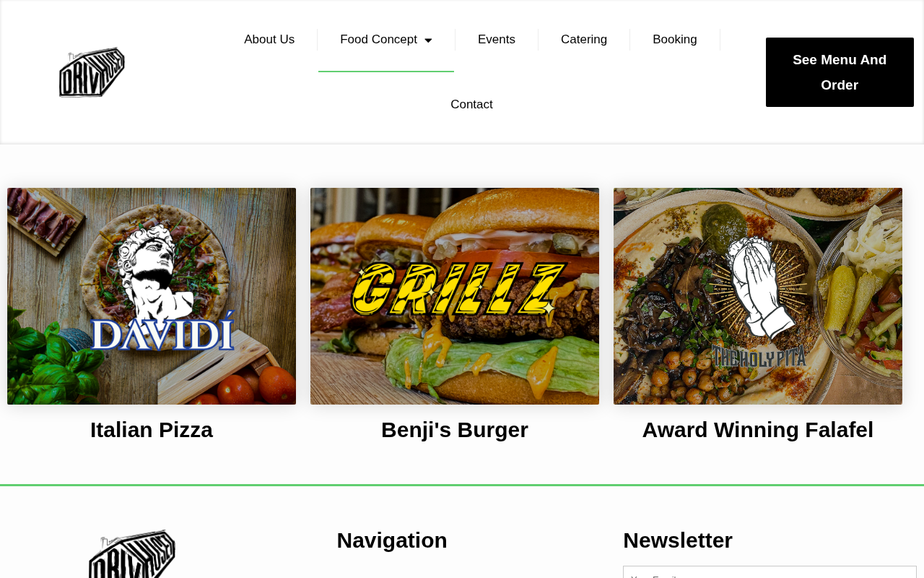
Task: Go to the Events menu item
Action: point(497,40)
